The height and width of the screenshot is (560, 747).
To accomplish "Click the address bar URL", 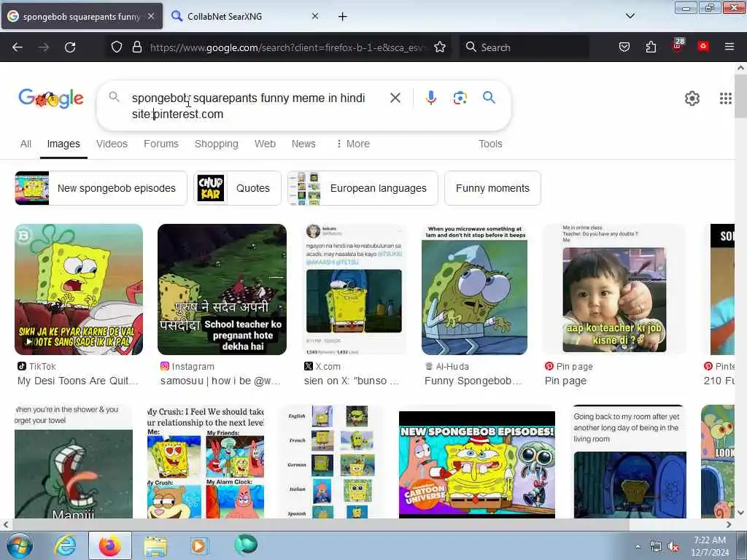I will [x=286, y=47].
